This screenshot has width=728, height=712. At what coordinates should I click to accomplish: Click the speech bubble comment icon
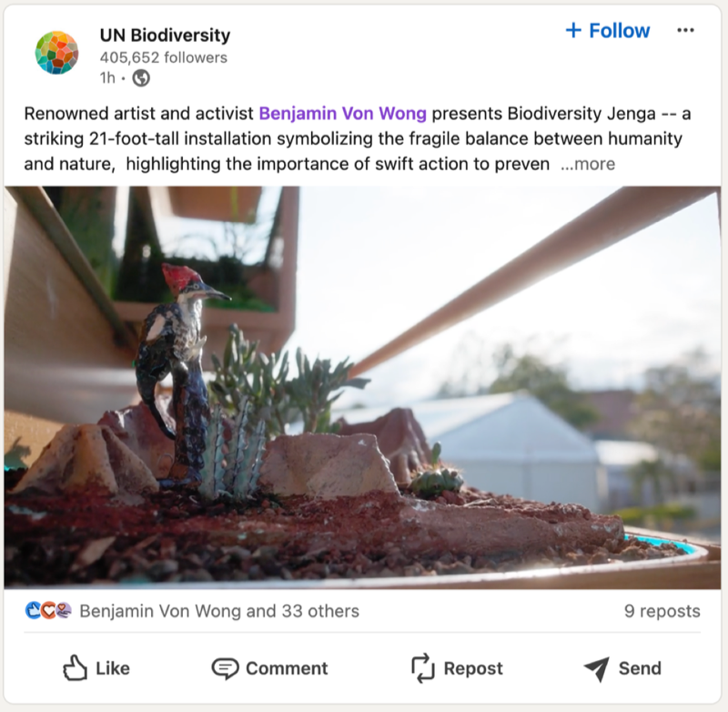[225, 669]
